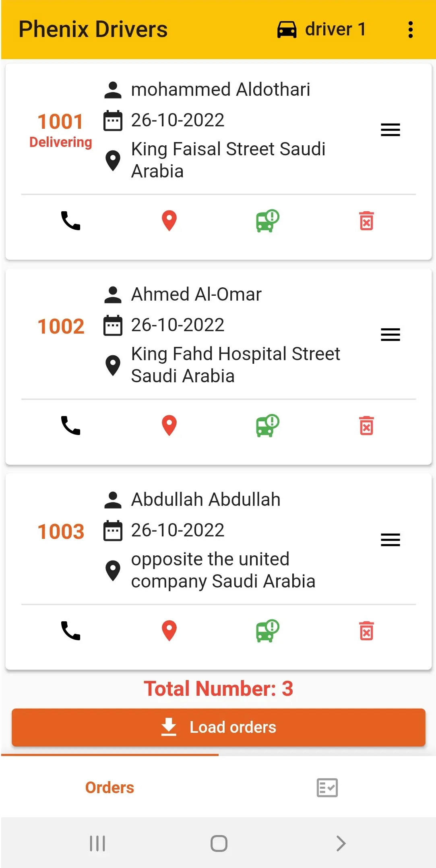Tap the driver 1 car label
436x868 pixels.
[x=322, y=29]
